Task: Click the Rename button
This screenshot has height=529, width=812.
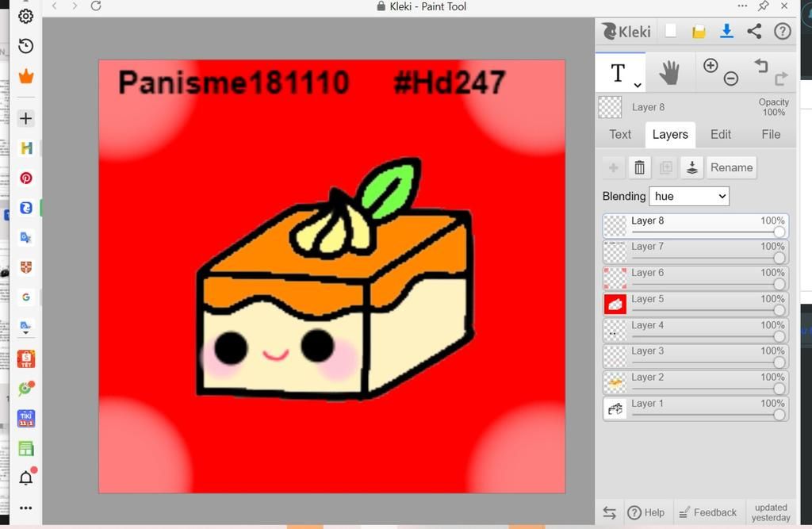Action: (731, 168)
